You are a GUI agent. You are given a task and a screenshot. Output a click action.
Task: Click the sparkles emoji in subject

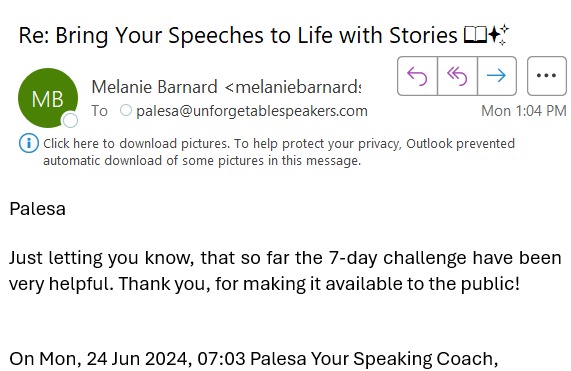click(x=499, y=35)
